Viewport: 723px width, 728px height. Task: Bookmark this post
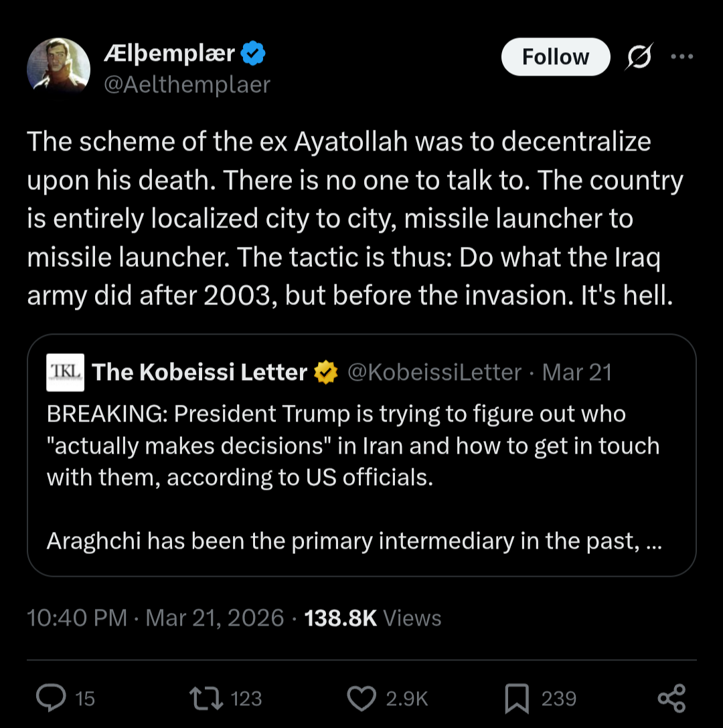tap(516, 698)
